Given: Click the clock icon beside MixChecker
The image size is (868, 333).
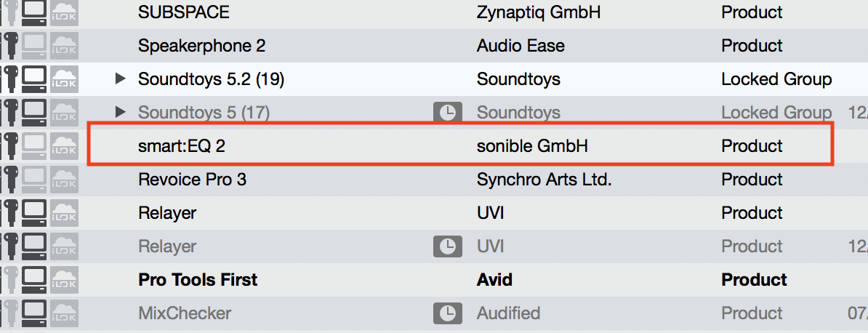Looking at the screenshot, I should [x=447, y=313].
